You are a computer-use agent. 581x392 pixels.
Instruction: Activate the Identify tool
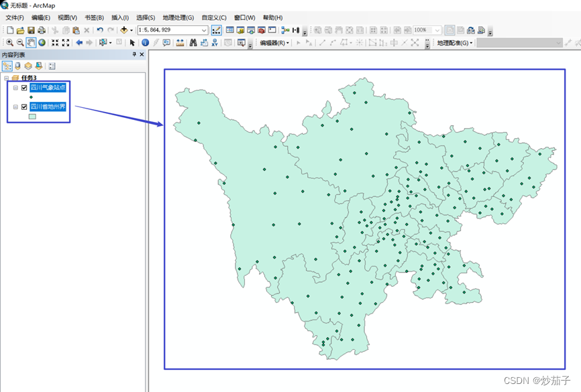(145, 43)
